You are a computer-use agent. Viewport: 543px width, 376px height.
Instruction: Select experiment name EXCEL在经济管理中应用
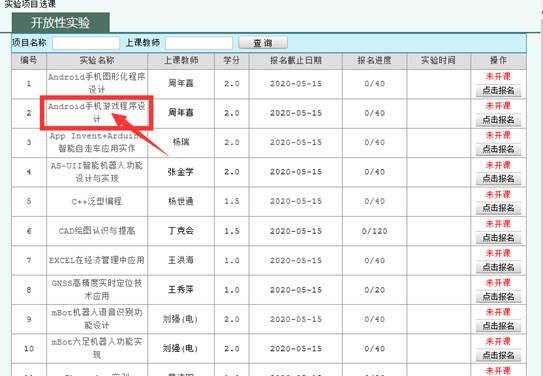coord(97,260)
